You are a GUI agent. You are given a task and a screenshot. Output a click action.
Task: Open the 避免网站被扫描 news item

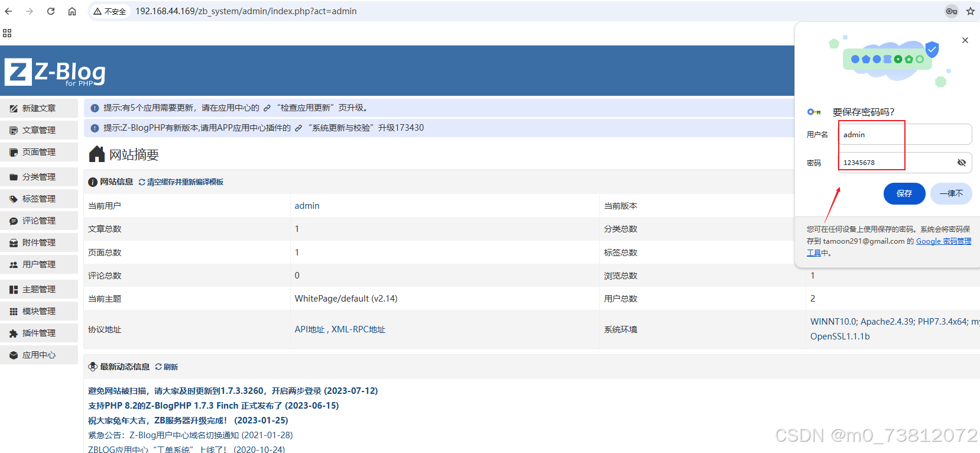pyautogui.click(x=233, y=391)
